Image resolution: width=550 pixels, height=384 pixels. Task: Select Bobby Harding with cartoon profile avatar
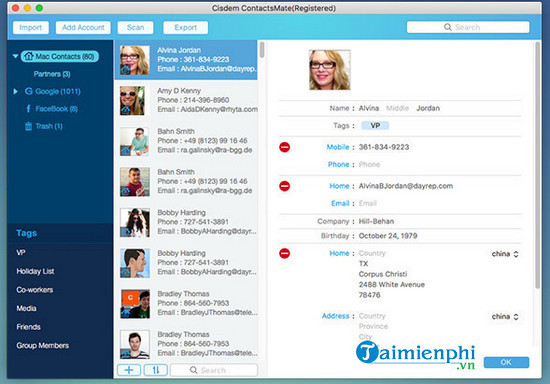coord(186,263)
